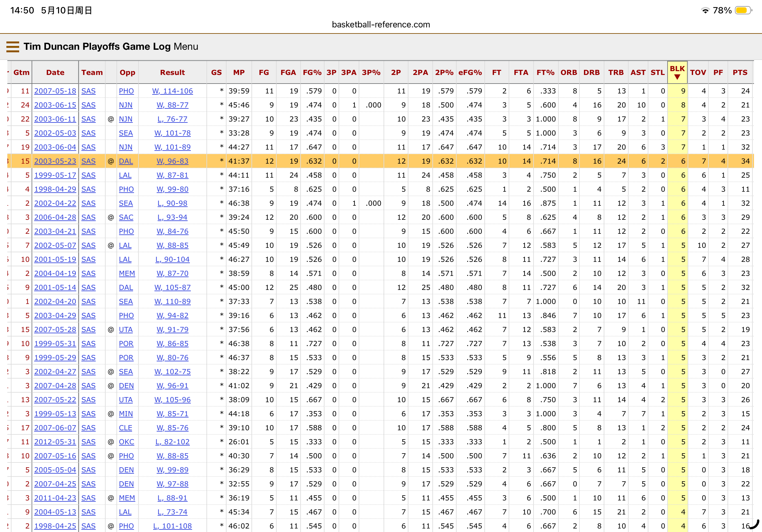Open box score L, 73-74
This screenshot has width=762, height=532.
[x=172, y=512]
